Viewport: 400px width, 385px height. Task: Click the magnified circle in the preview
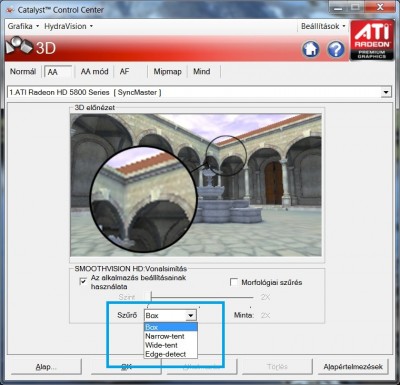coord(144,200)
